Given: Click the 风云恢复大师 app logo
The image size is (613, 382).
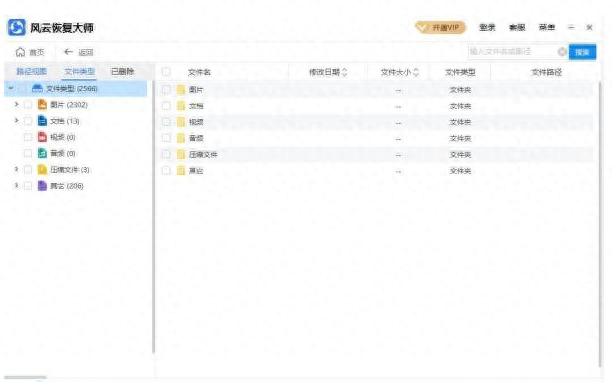Looking at the screenshot, I should click(16, 27).
